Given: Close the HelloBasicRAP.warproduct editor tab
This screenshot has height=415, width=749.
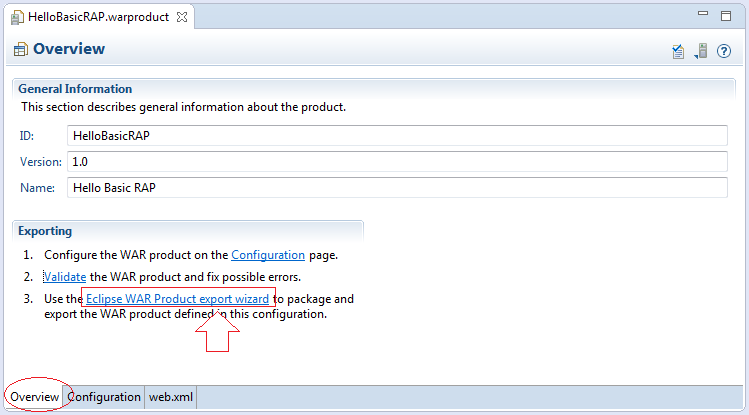Looking at the screenshot, I should 182,17.
